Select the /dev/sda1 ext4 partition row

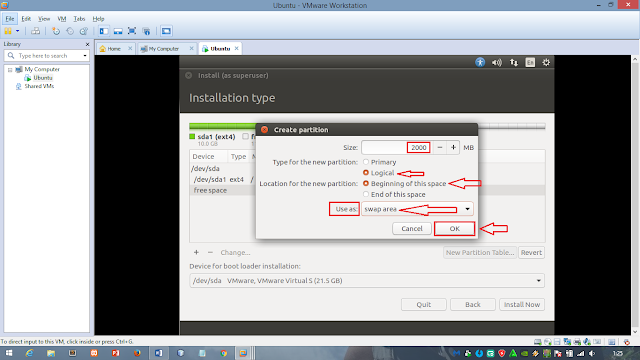point(222,179)
